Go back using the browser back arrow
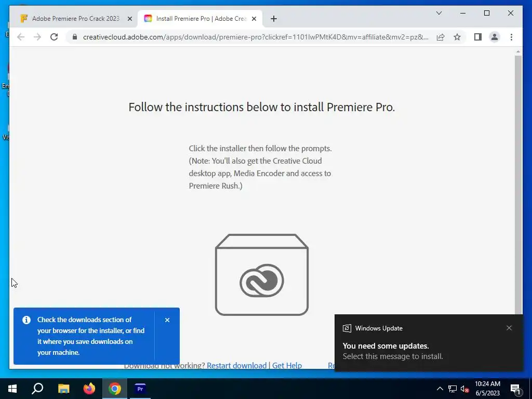 (21, 37)
